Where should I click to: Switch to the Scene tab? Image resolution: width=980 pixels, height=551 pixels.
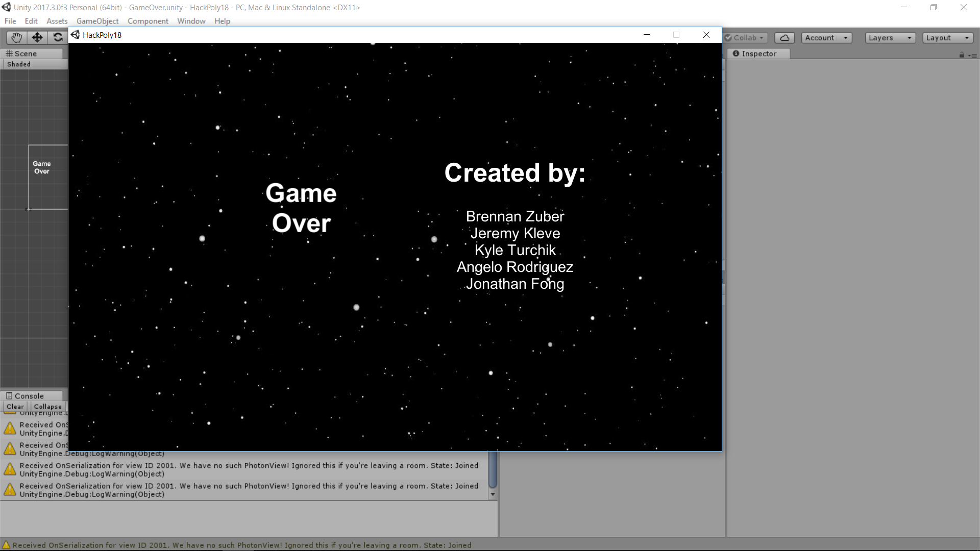tap(21, 54)
